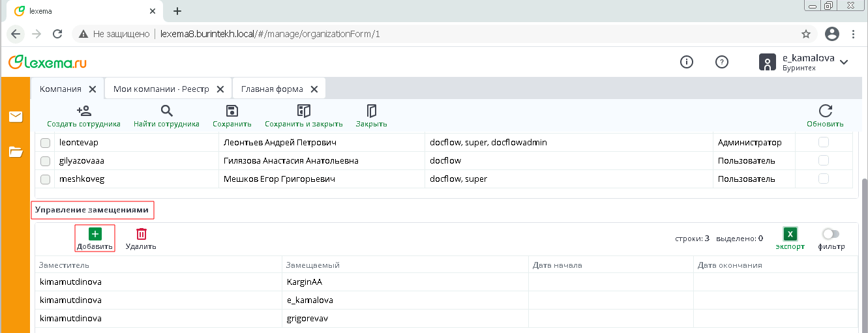The height and width of the screenshot is (333, 868).
Task: Switch to the Мои компании - Реестр tab
Action: [x=160, y=89]
